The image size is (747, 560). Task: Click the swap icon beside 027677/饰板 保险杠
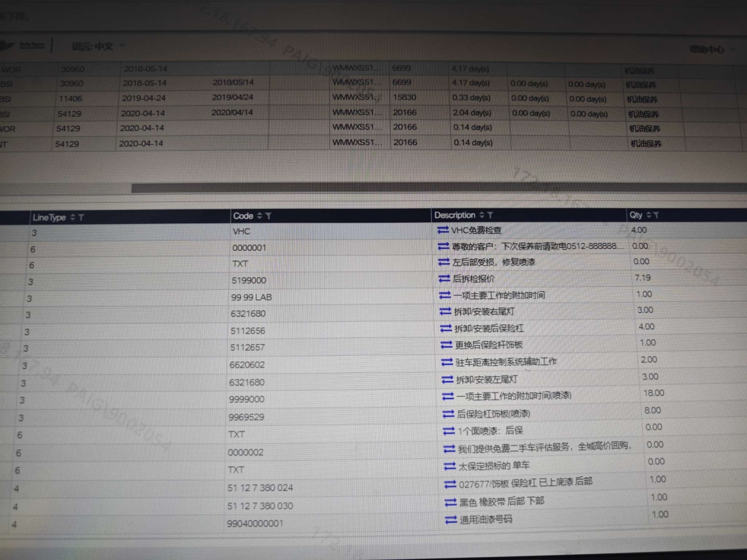tap(451, 484)
